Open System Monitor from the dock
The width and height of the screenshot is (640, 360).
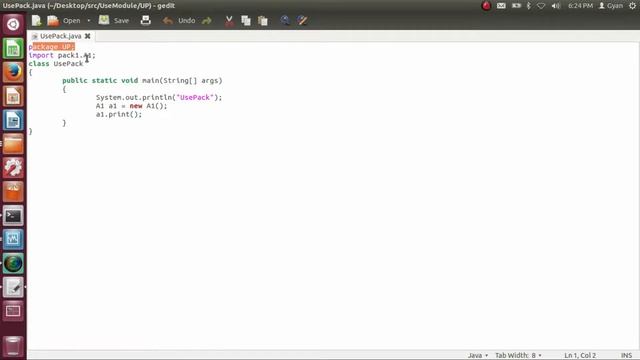(13, 239)
